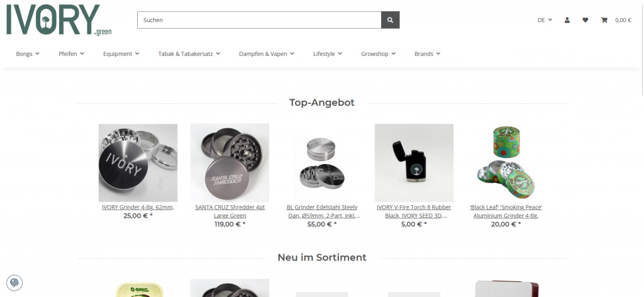Click the IVORY.green logo
The width and height of the screenshot is (644, 297).
click(x=58, y=20)
